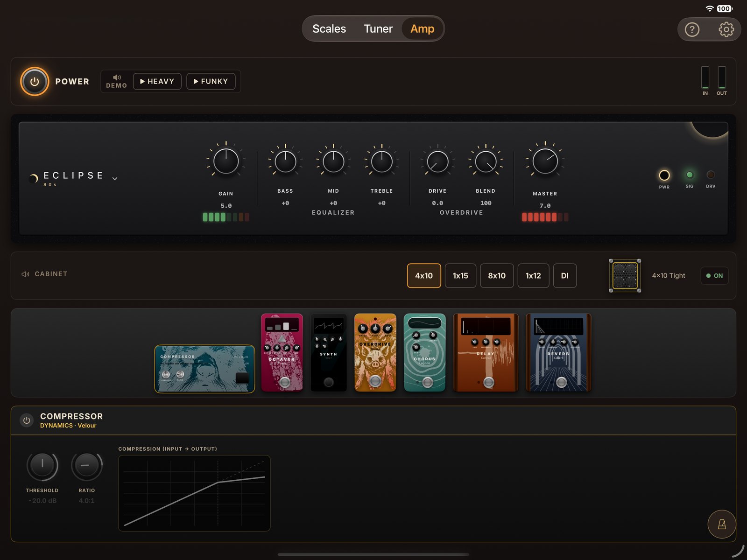Click the Gain knob

tap(226, 161)
